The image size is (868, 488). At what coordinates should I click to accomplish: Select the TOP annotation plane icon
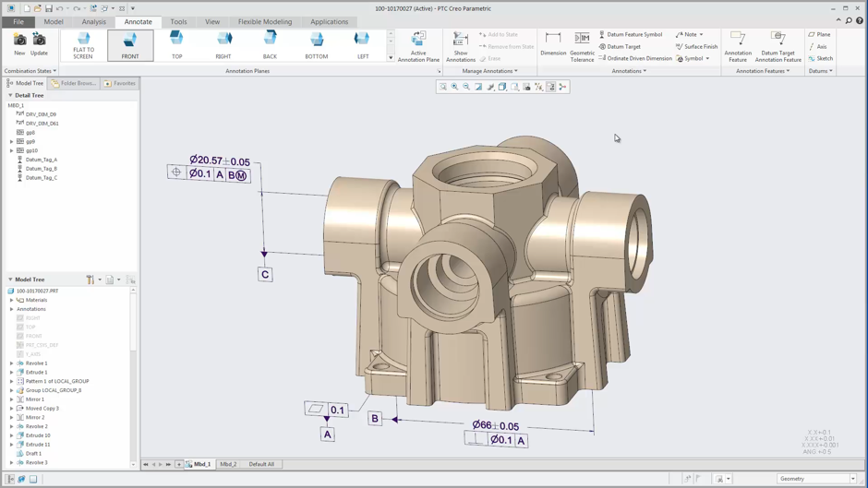[x=176, y=43]
